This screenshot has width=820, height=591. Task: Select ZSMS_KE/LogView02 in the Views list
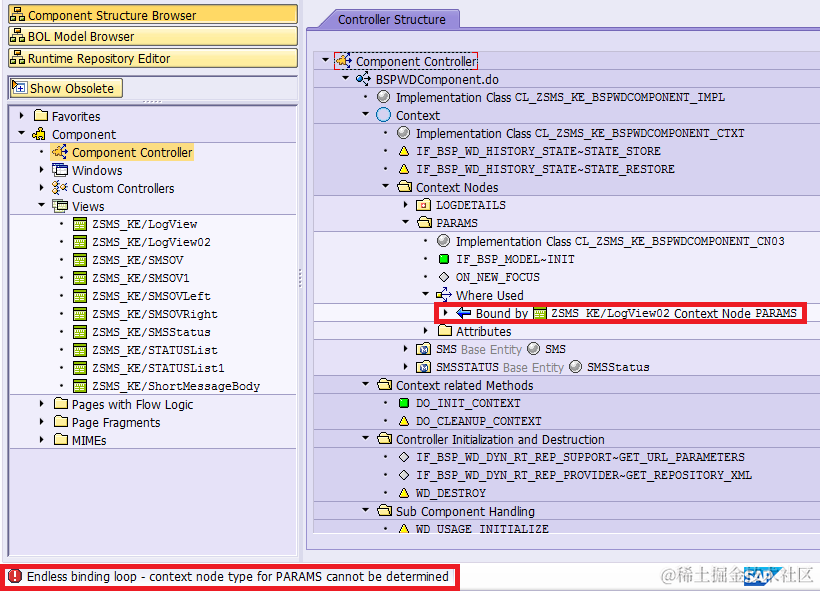pyautogui.click(x=151, y=242)
